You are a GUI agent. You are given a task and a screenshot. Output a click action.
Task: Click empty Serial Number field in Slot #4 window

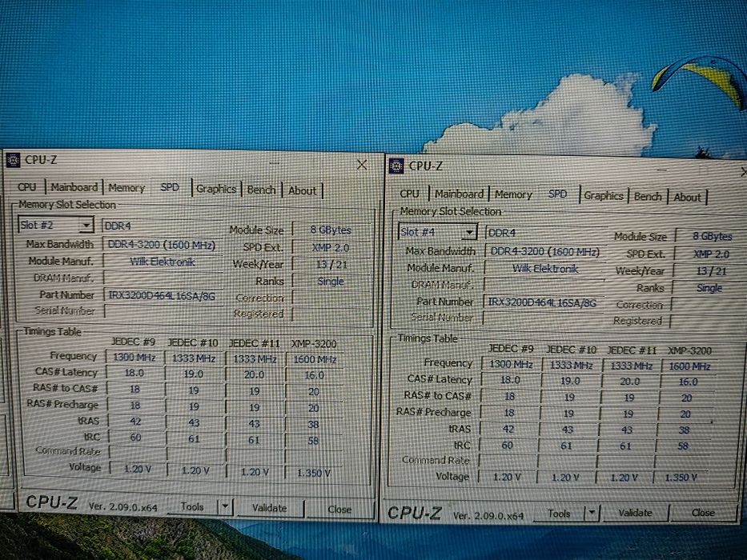[x=542, y=318]
